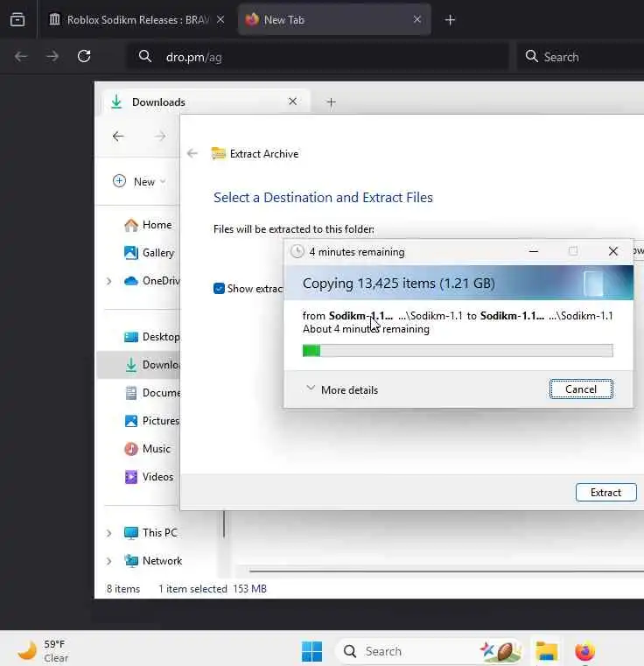Viewport: 644px width, 666px height.
Task: Click the green copy progress bar
Action: [x=458, y=350]
